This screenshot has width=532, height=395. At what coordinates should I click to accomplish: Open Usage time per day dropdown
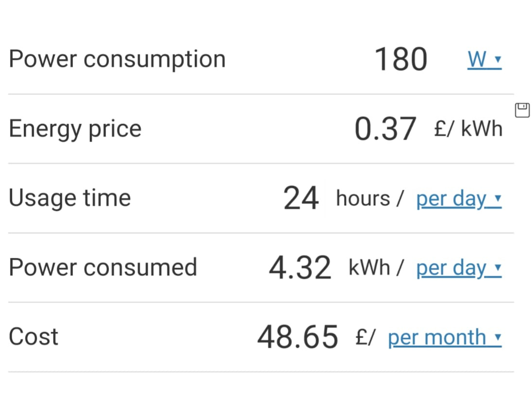coord(459,199)
